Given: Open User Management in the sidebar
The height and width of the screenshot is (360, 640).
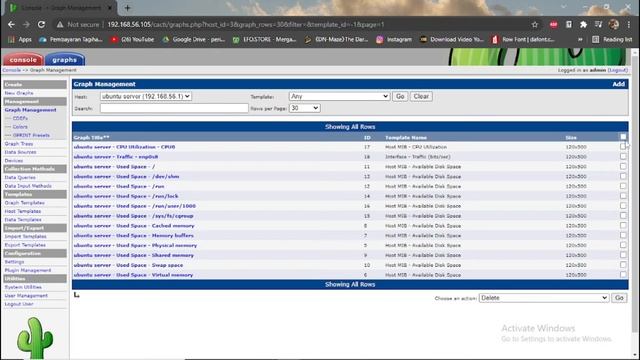Looking at the screenshot, I should (26, 296).
